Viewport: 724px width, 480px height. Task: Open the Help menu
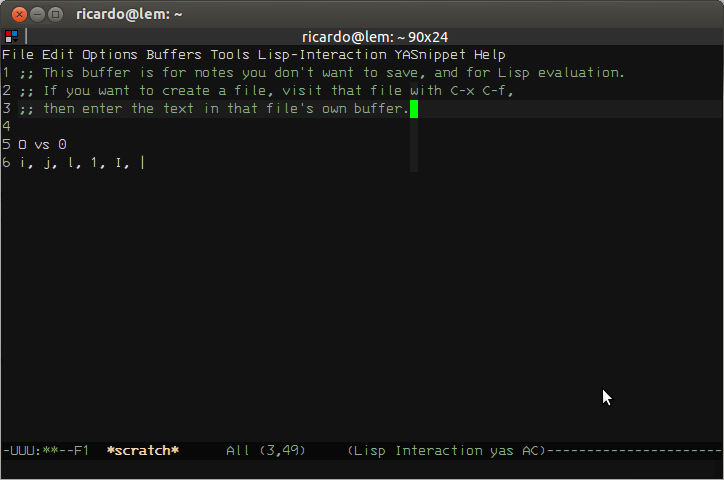[x=490, y=54]
